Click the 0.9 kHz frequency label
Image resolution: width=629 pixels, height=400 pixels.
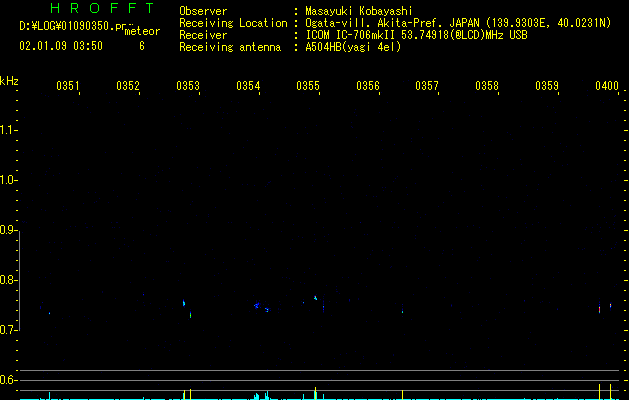pos(7,230)
